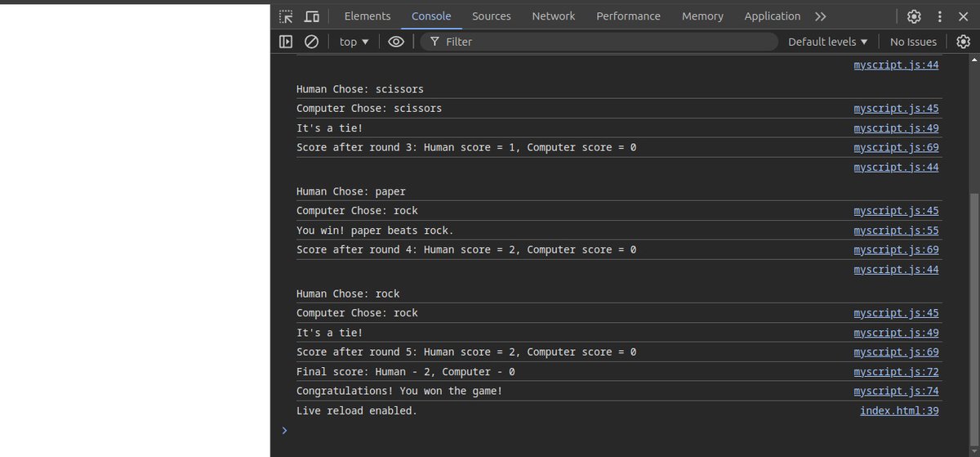
Task: Switch to the Memory tab
Action: (702, 16)
